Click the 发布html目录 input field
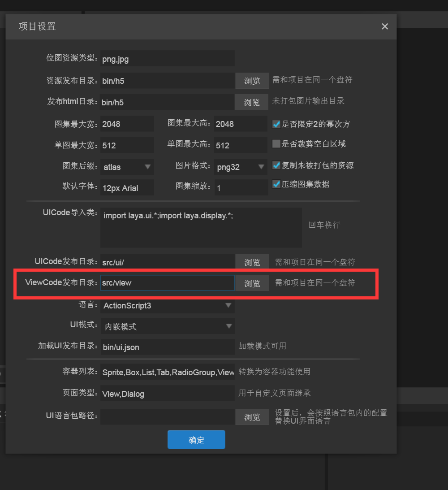 167,102
